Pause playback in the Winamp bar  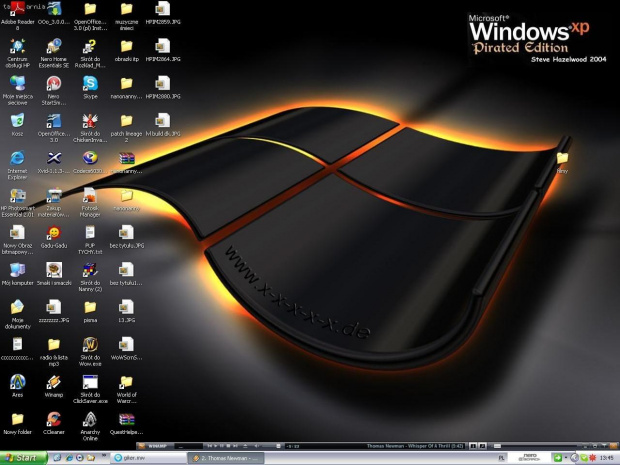click(222, 446)
